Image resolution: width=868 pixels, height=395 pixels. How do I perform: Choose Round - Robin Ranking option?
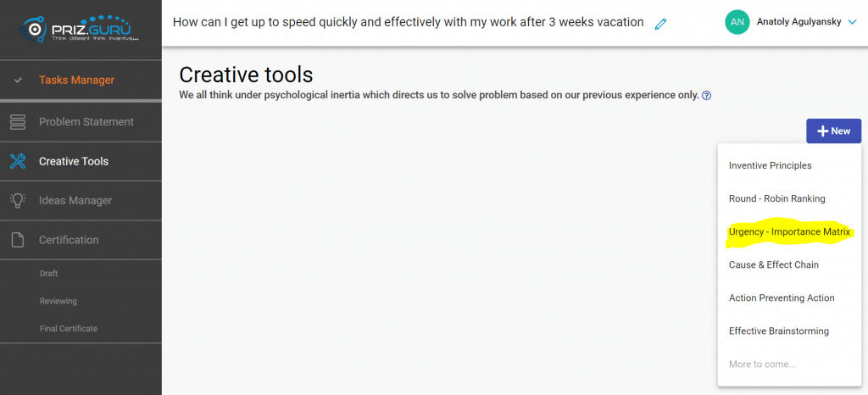(x=776, y=198)
